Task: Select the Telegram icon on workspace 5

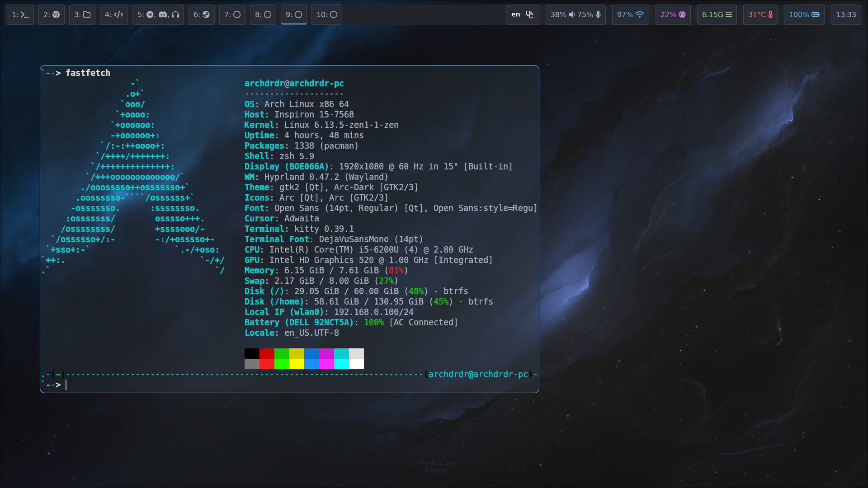Action: point(149,14)
